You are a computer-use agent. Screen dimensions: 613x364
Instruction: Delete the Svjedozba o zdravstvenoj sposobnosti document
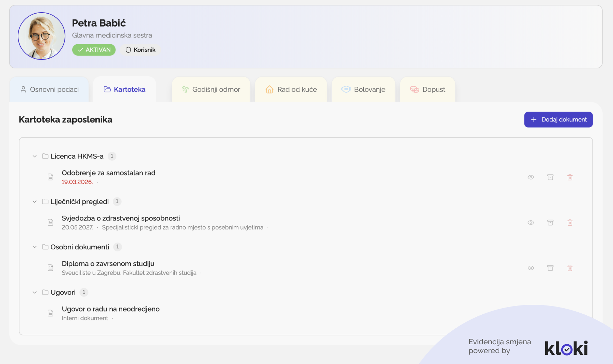570,222
